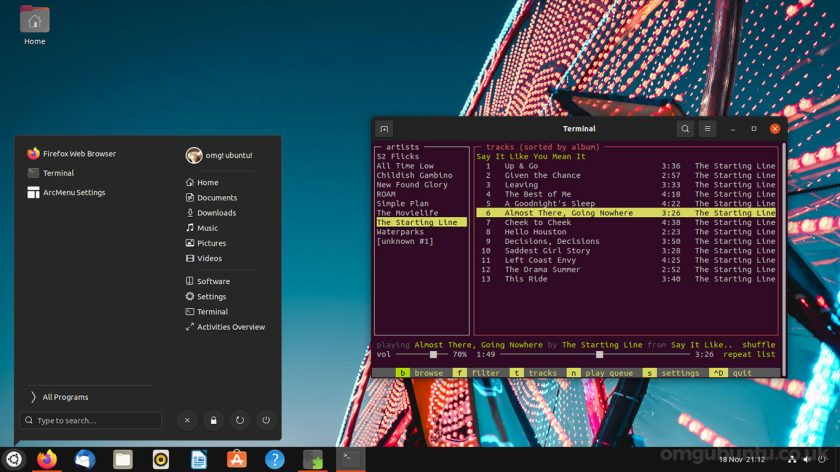Toggle repeat list in the player status
This screenshot has height=472, width=840.
coord(749,355)
